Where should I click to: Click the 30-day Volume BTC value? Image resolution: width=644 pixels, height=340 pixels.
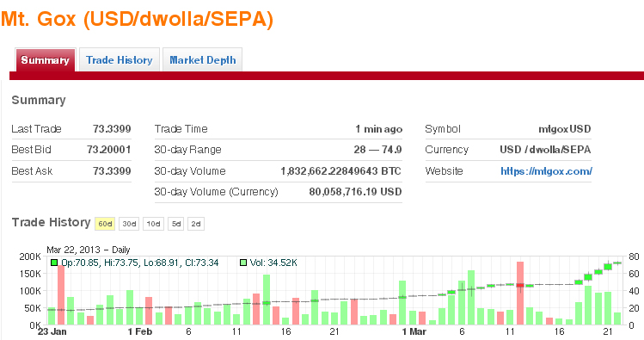340,171
